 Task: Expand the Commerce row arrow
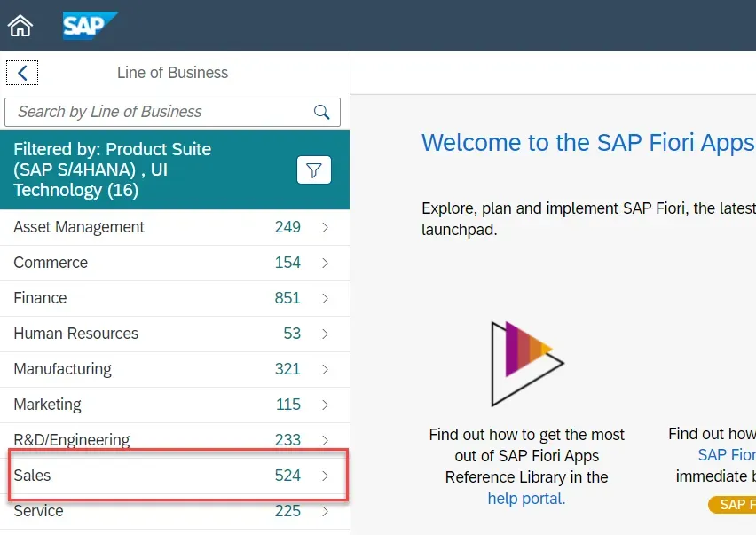(326, 264)
